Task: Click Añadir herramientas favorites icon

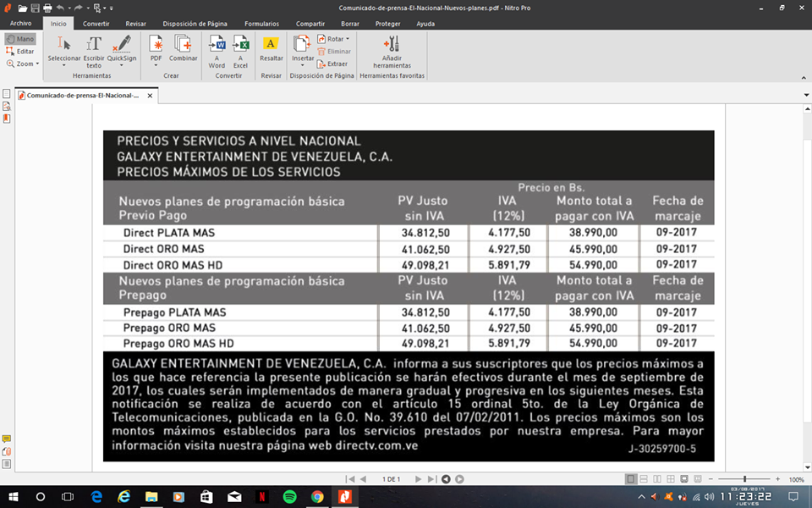Action: (392, 49)
